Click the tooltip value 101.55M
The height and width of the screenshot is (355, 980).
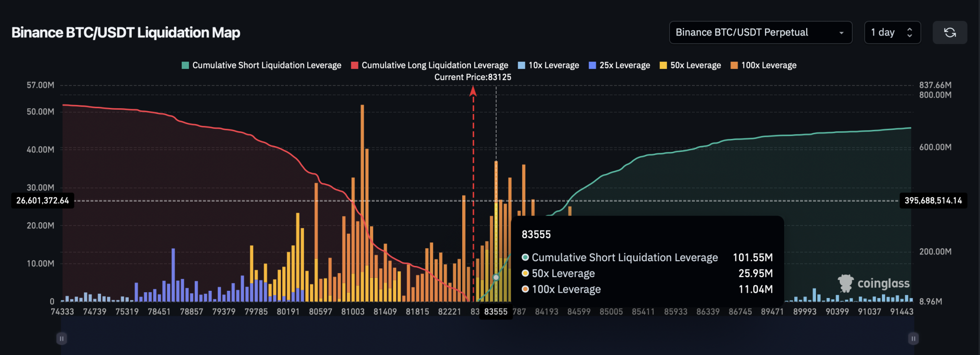(x=753, y=258)
